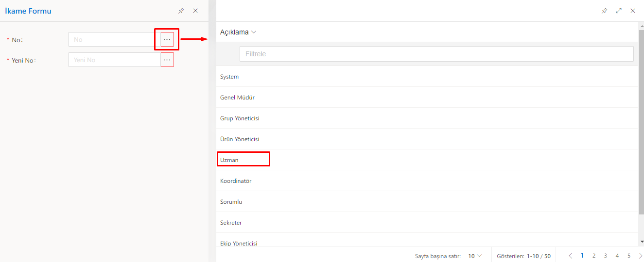Go to the previous page arrow
This screenshot has width=644, height=262.
(x=570, y=256)
